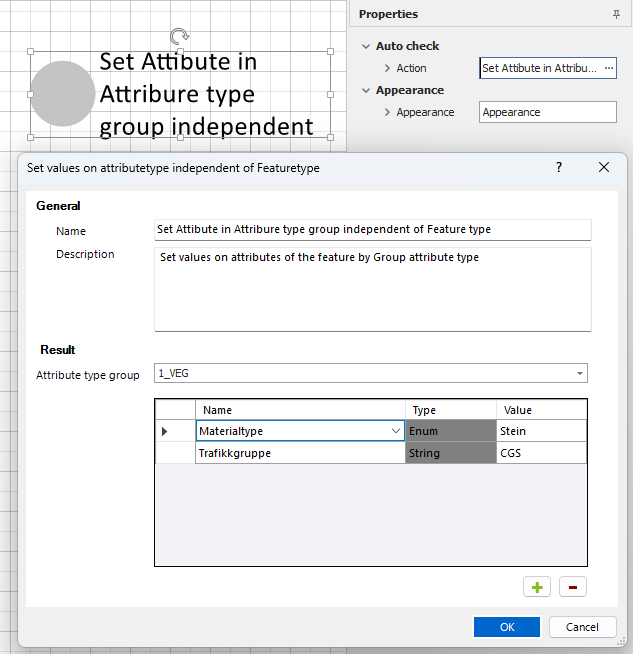Click the Enum type cell
The image size is (633, 654).
point(451,431)
